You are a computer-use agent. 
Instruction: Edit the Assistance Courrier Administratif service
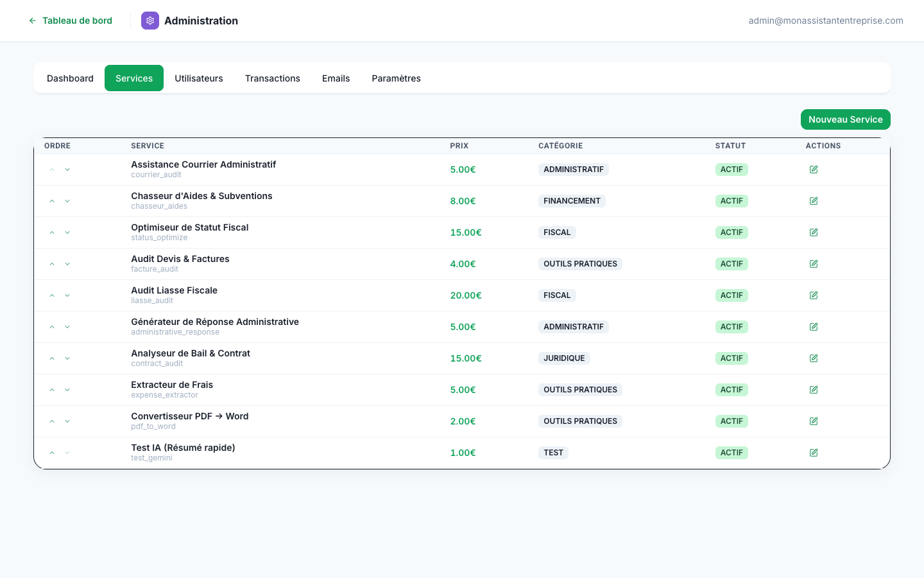click(814, 170)
